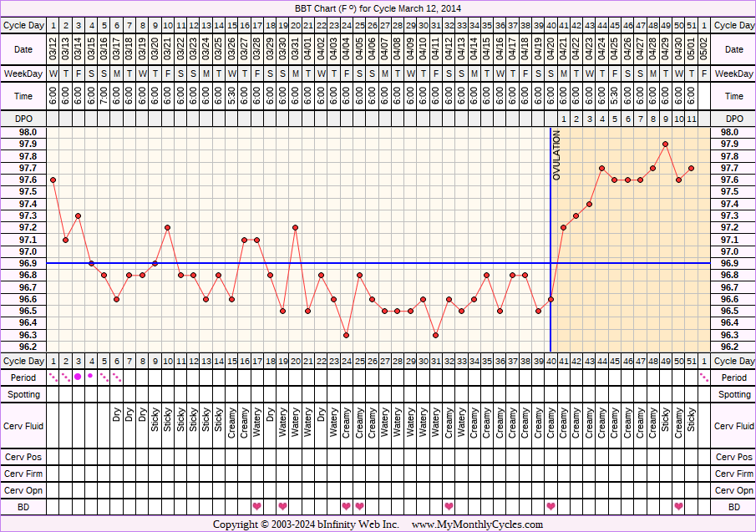
Task: Click the light period marker on cycle day 1
Action: (x=53, y=377)
